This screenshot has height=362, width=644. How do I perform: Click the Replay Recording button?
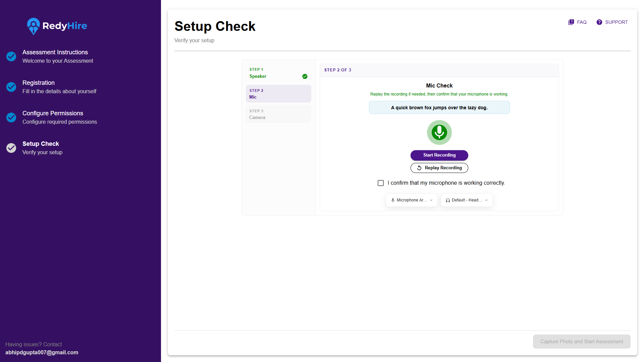(x=439, y=168)
